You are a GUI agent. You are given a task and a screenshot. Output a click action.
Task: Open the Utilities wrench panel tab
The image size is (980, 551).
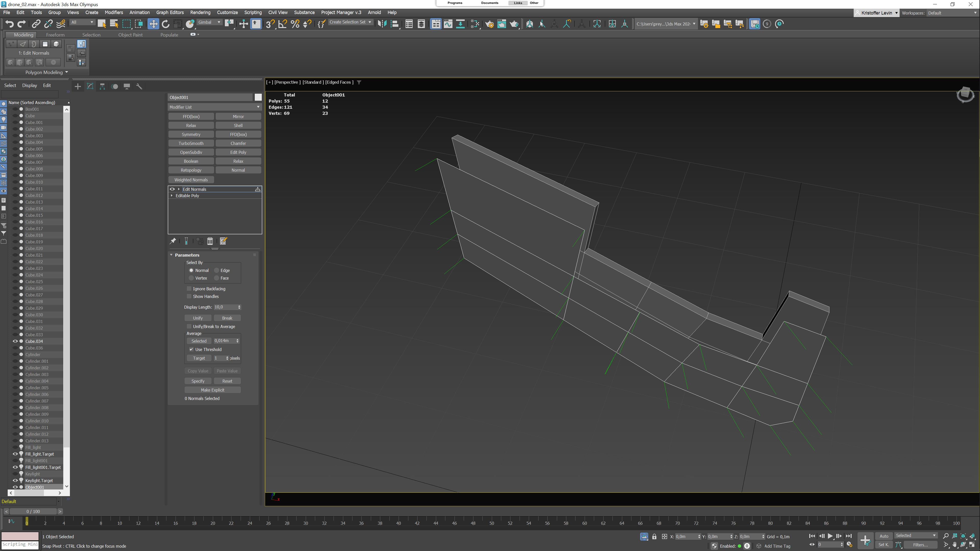(x=139, y=86)
